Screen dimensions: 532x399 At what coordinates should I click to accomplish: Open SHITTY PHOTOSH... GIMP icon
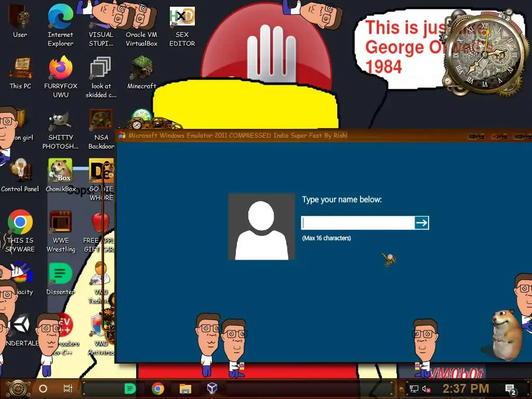pyautogui.click(x=60, y=130)
